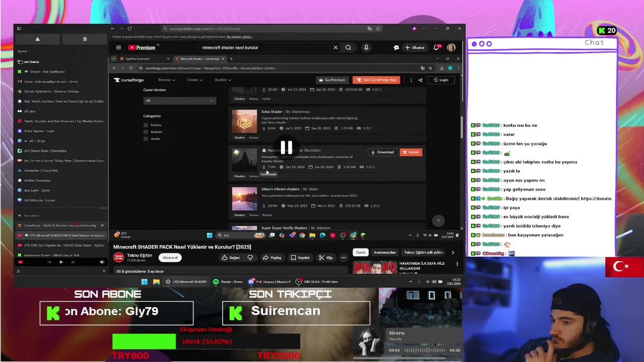This screenshot has height=362, width=644.
Task: Add a new tab in sidebar bottom
Action: click(104, 271)
